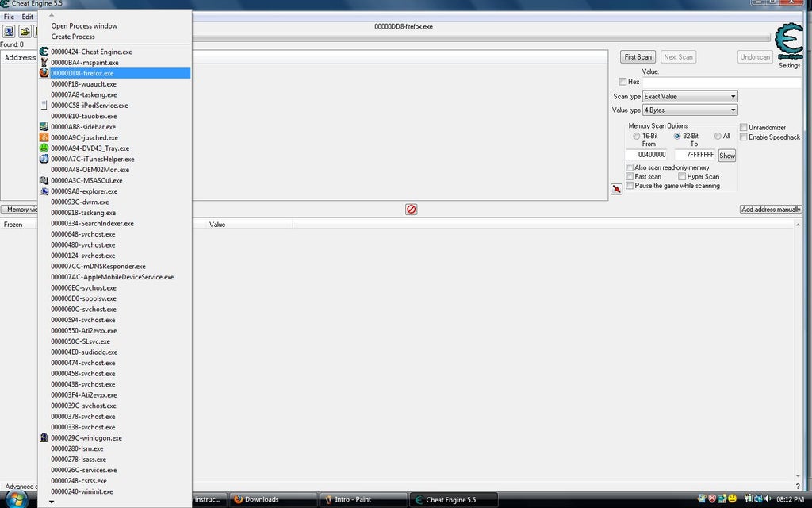The width and height of the screenshot is (812, 508).
Task: Click the iTunesHelper.exe icon
Action: (44, 159)
